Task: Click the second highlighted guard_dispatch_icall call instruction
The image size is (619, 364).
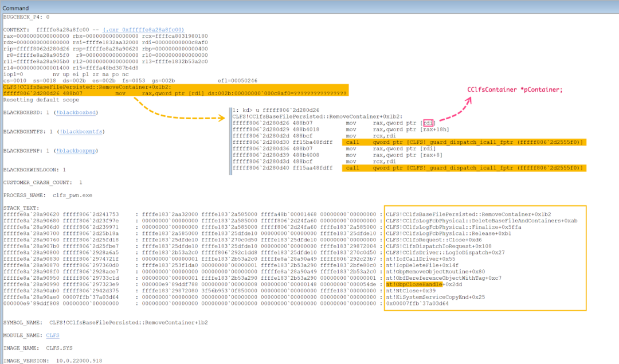Action: [464, 168]
